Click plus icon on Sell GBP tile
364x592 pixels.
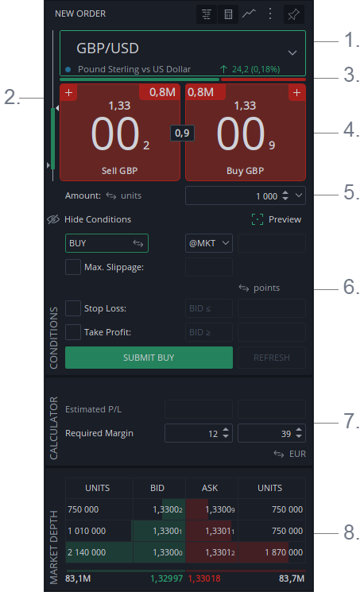[68, 92]
